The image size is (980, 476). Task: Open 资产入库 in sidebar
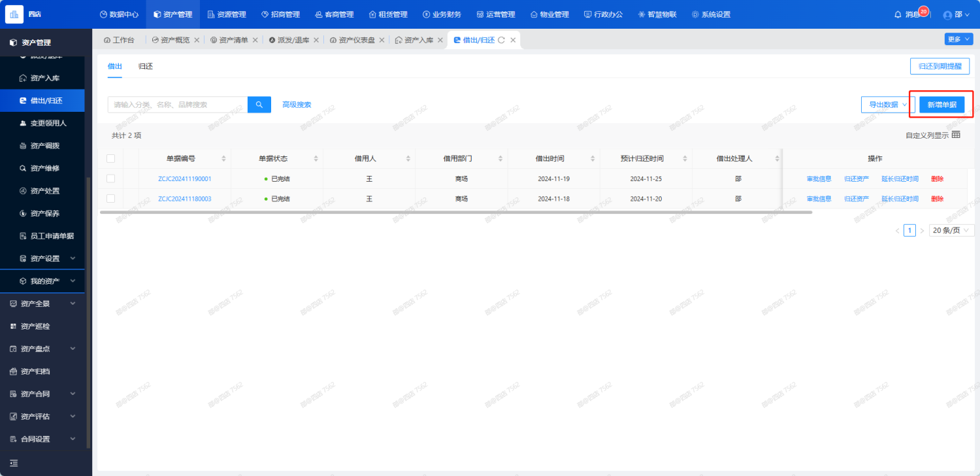pyautogui.click(x=42, y=78)
